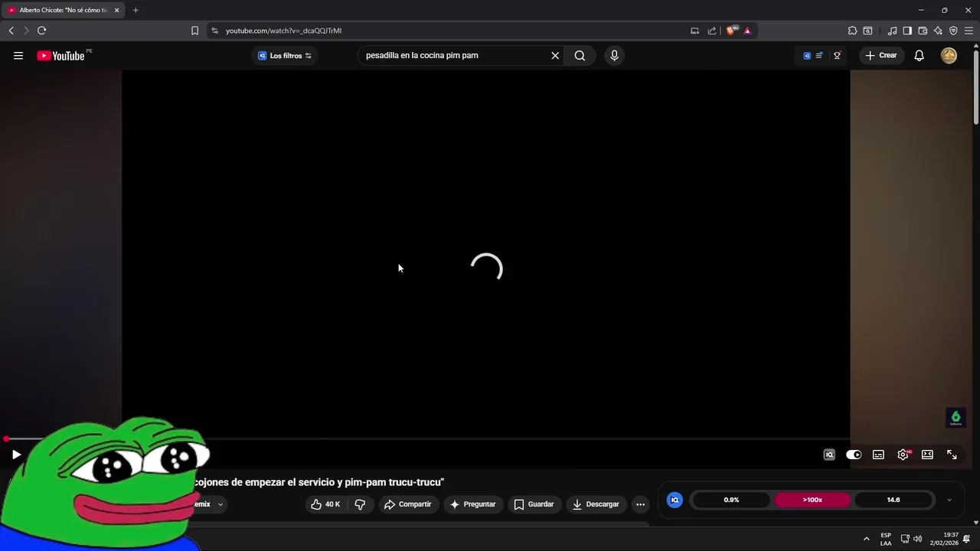Viewport: 980px width, 551px height.
Task: Open the Brave Rewards triangle icon
Action: pos(747,31)
